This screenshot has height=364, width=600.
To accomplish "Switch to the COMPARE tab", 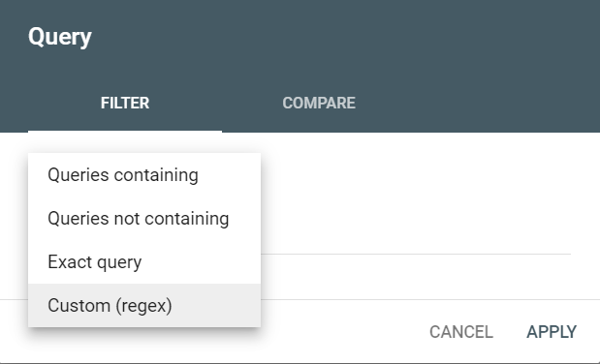I will (x=319, y=103).
